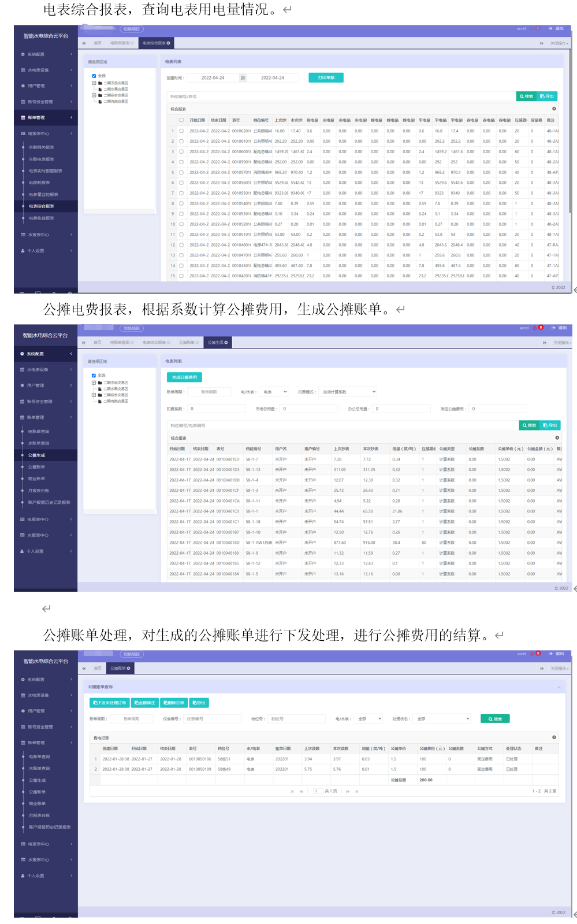Viewport: 577px width, 924px height.
Task: Open 用户管理 icon in 公摊账单 screenshot sidebar
Action: pos(23,711)
